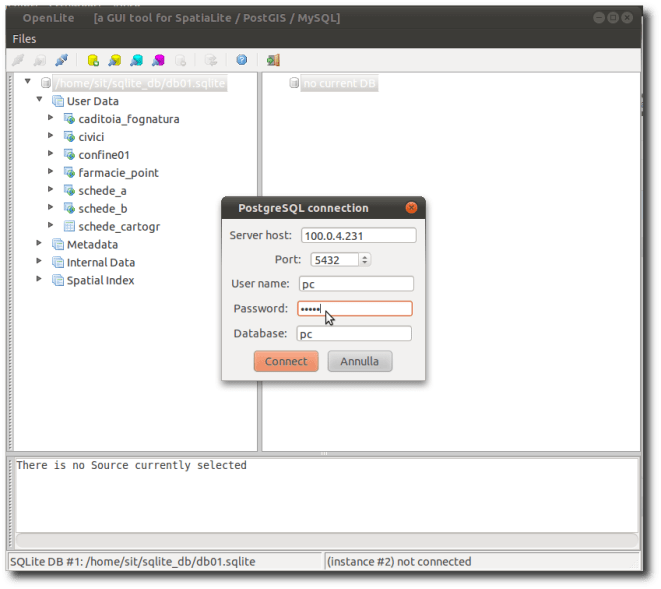Expand the farmacie_point table node

[x=51, y=171]
